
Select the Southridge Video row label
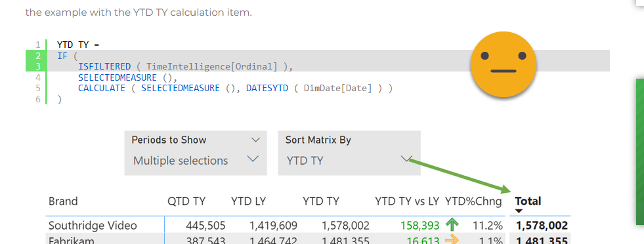[93, 226]
